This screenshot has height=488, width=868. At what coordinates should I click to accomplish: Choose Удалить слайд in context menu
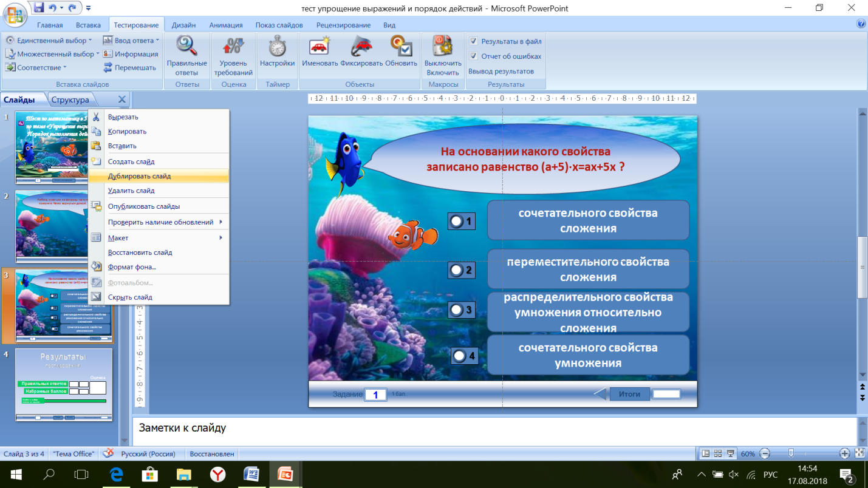point(159,191)
